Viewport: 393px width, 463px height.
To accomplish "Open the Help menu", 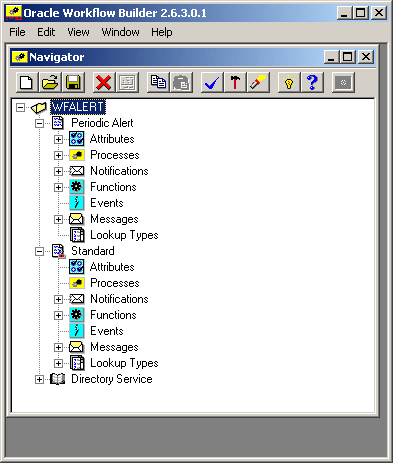I will click(x=162, y=32).
